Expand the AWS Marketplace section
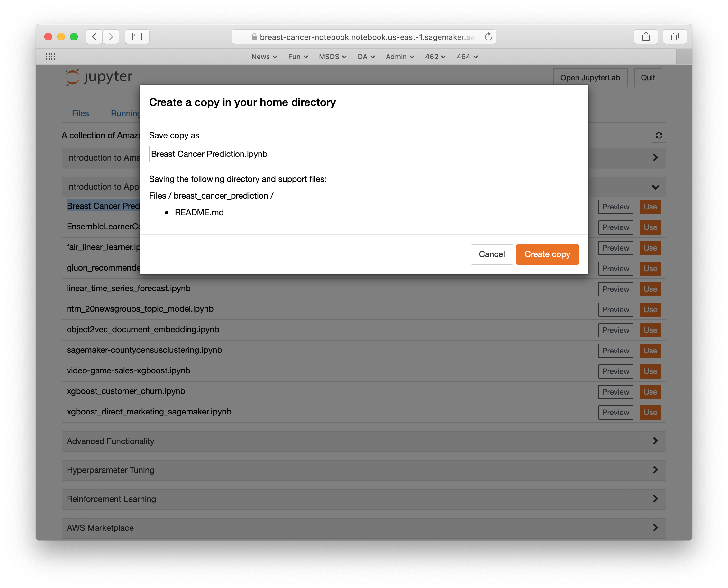728x588 pixels. pyautogui.click(x=364, y=528)
